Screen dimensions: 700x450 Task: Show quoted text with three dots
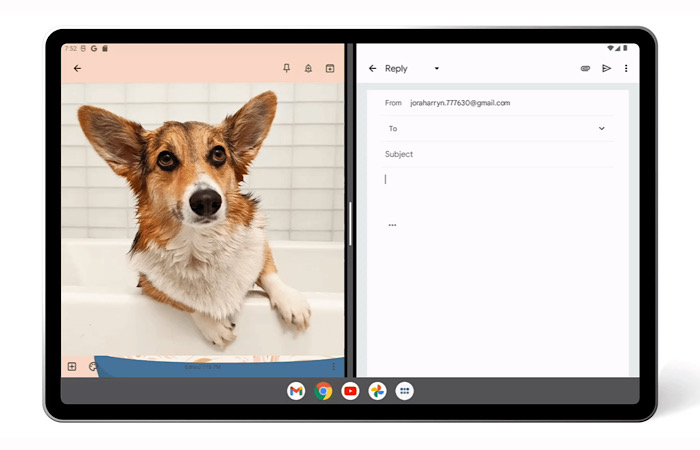(x=392, y=225)
